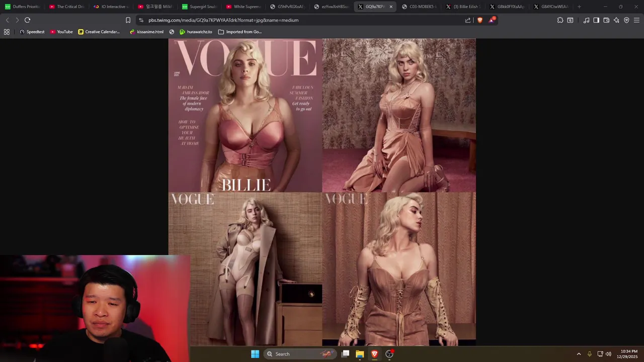
Task: Switch to the G8kk0FYXsAA tab
Action: click(x=508, y=7)
